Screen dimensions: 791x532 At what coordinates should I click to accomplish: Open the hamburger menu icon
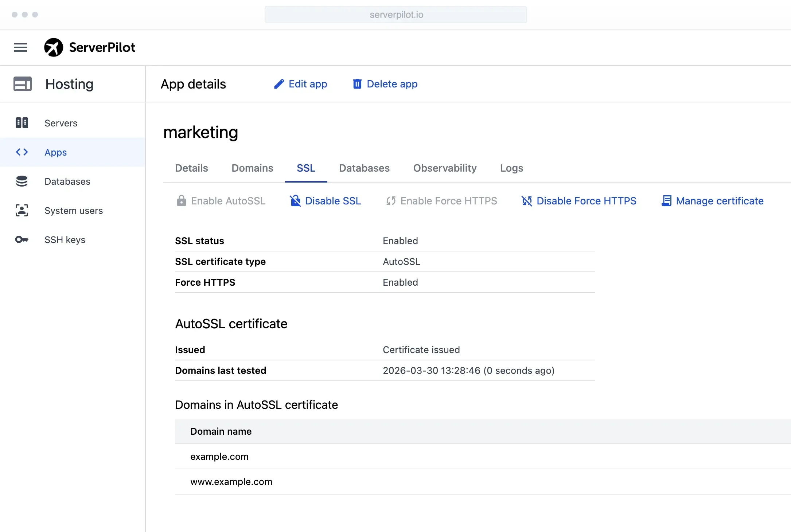[x=20, y=47]
